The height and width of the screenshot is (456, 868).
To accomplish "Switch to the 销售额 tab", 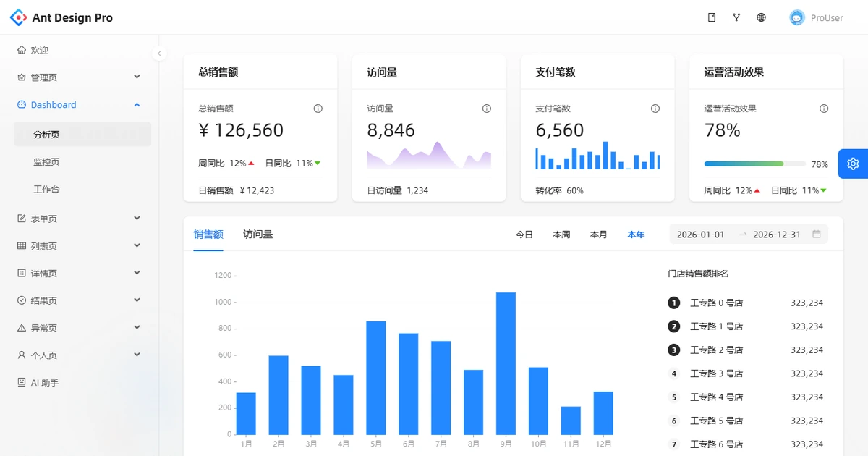I will [x=208, y=235].
